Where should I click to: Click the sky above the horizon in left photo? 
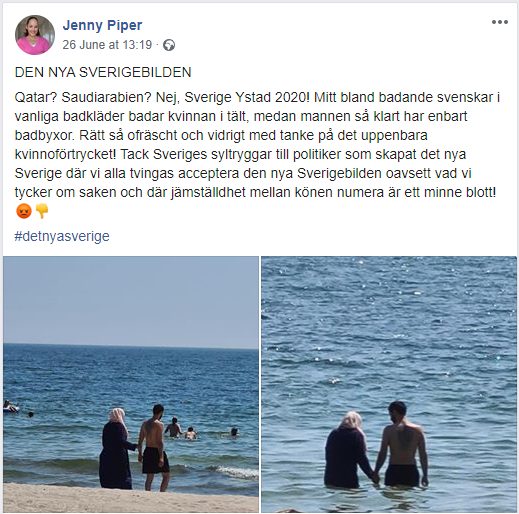(131, 300)
